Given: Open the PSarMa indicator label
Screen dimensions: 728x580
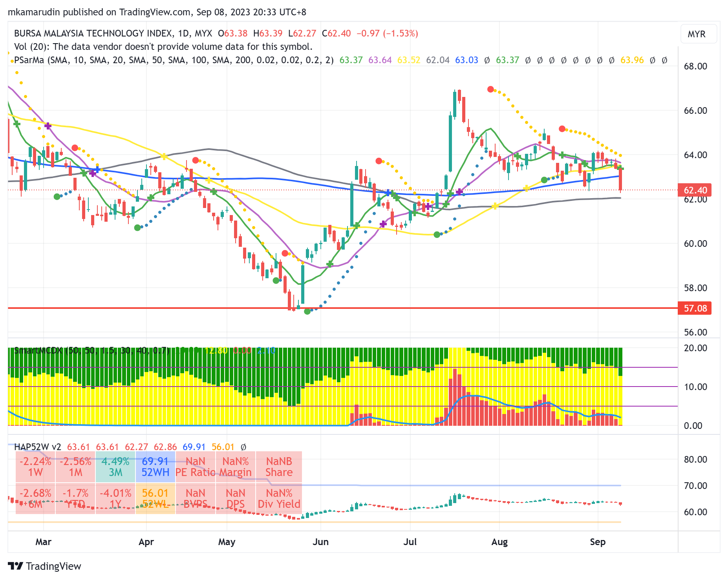Looking at the screenshot, I should point(174,60).
